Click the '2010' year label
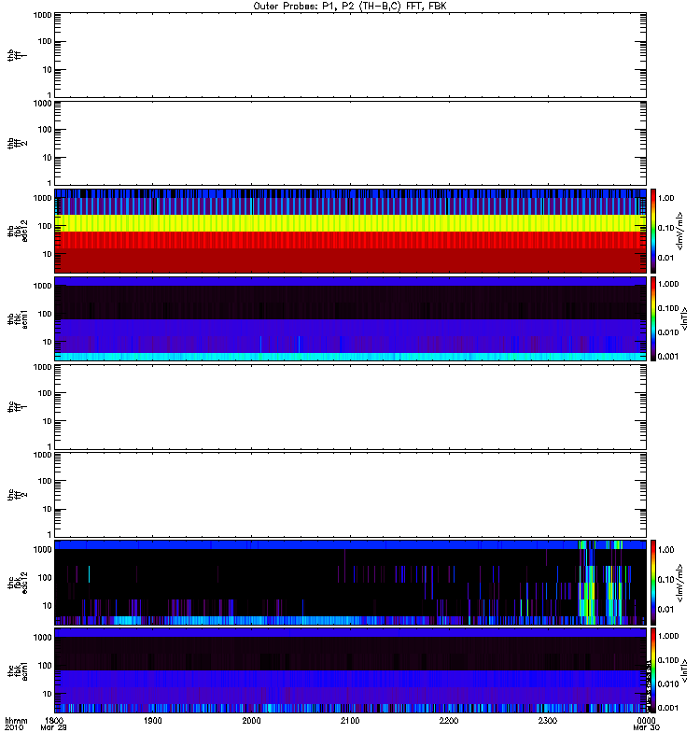This screenshot has height=747, width=700. pyautogui.click(x=13, y=728)
